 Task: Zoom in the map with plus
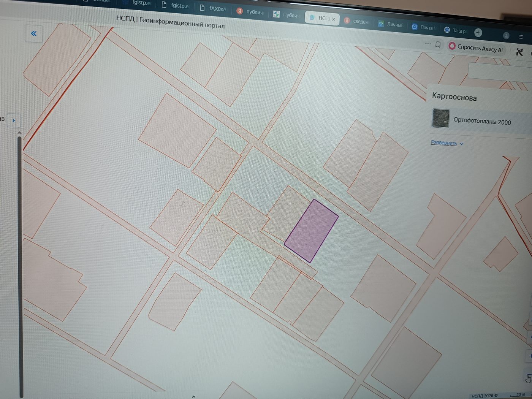(529, 356)
